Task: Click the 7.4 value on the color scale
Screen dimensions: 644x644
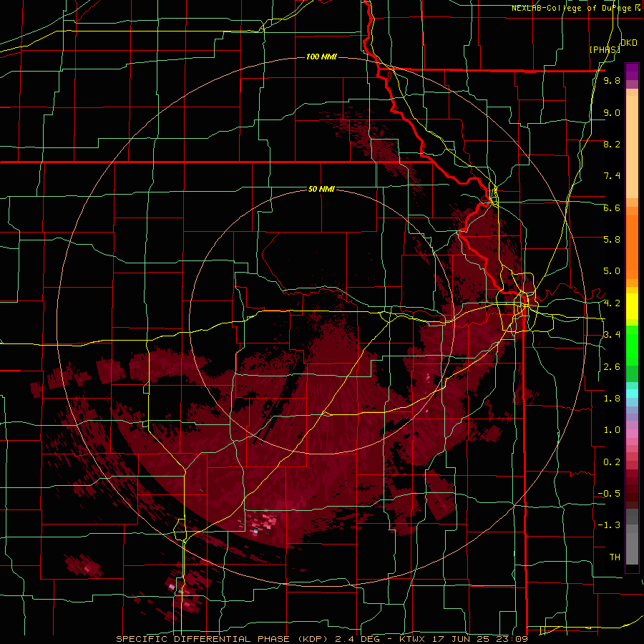Action: (x=612, y=176)
